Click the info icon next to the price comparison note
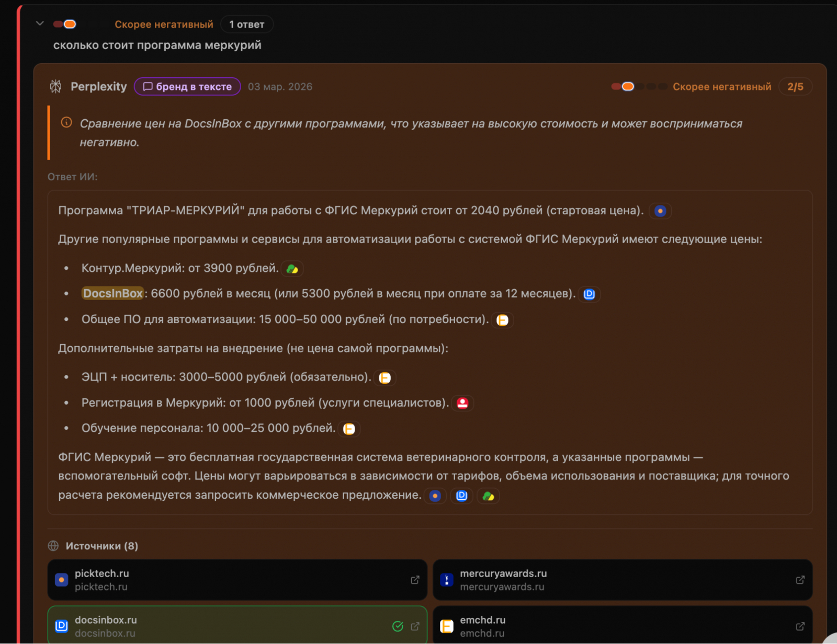The height and width of the screenshot is (644, 837). tap(66, 122)
